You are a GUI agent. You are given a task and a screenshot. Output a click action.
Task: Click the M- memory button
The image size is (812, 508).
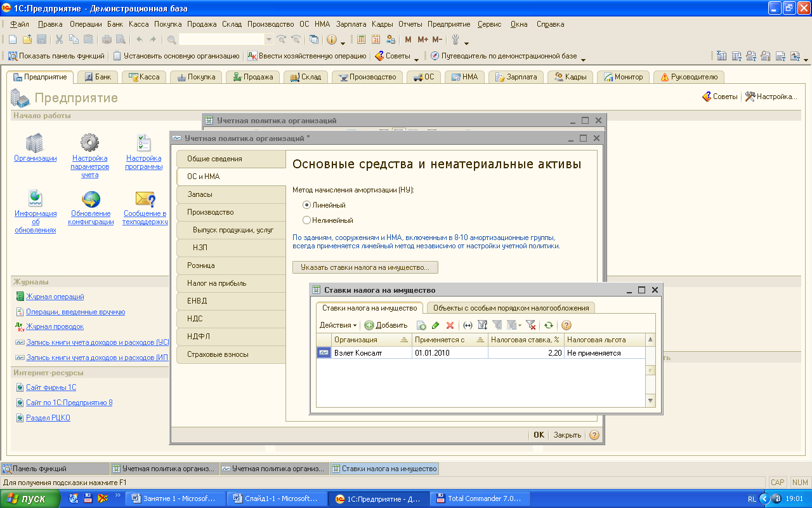[437, 39]
